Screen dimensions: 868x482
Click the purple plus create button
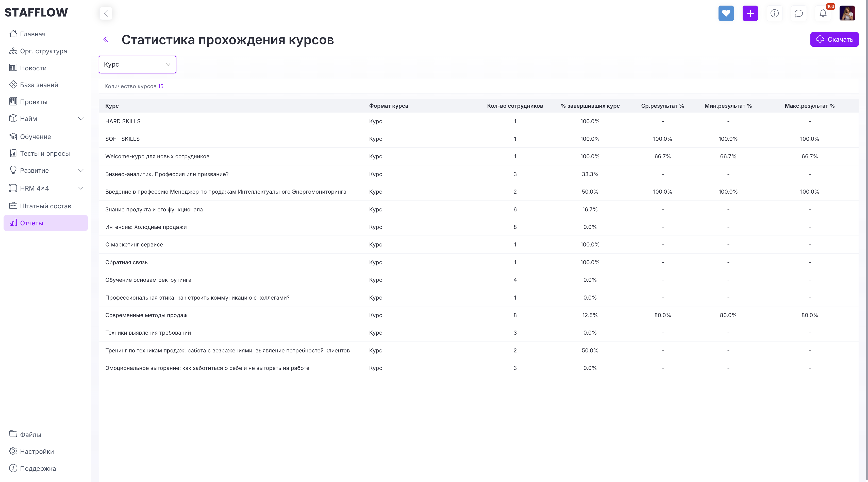[x=750, y=13]
